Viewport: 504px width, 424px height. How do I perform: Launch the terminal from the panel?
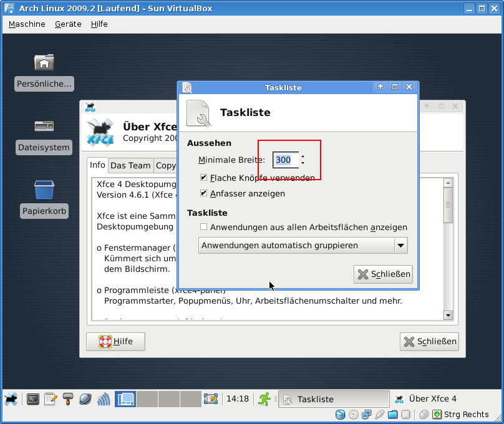pos(33,399)
